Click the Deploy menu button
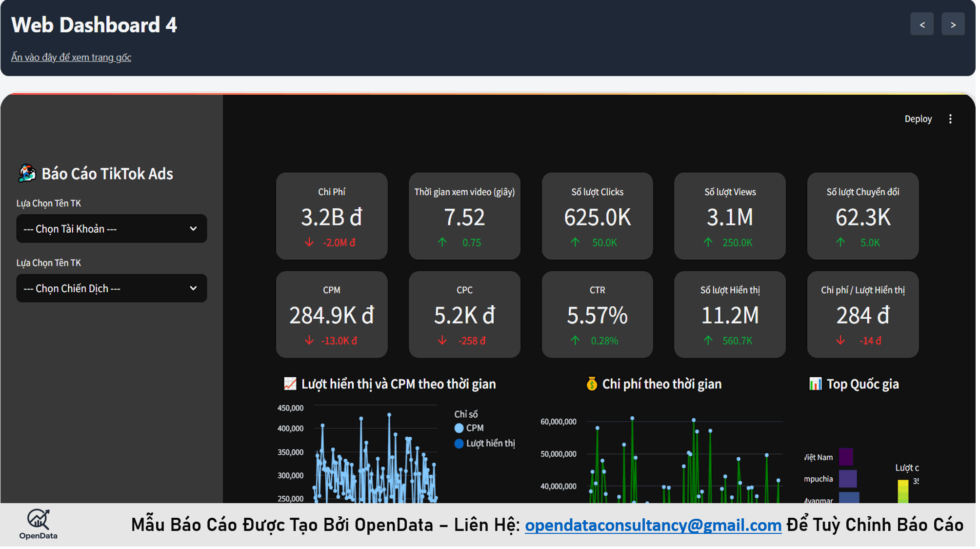The width and height of the screenshot is (980, 549). point(918,119)
